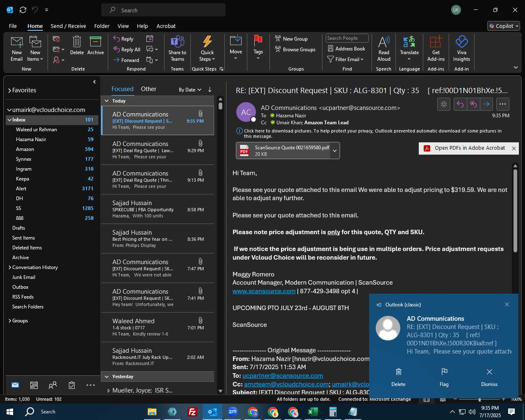Open the PDF attachment dropdown arrow
The width and height of the screenshot is (525, 420).
335,151
